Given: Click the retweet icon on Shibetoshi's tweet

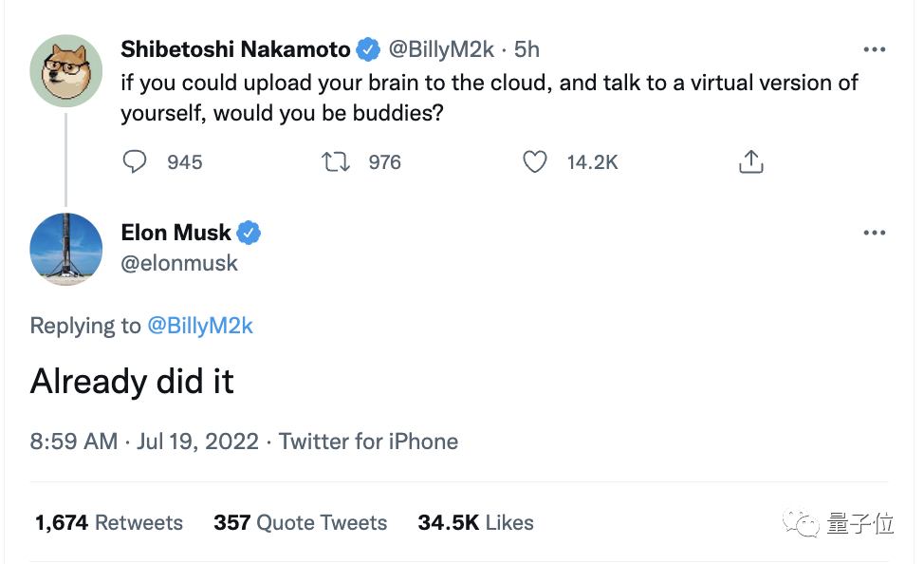Looking at the screenshot, I should pos(336,162).
